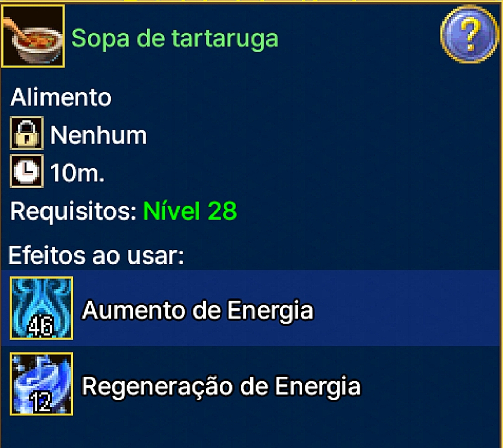Image resolution: width=503 pixels, height=448 pixels.
Task: Click the Alimento item type label
Action: point(61,97)
